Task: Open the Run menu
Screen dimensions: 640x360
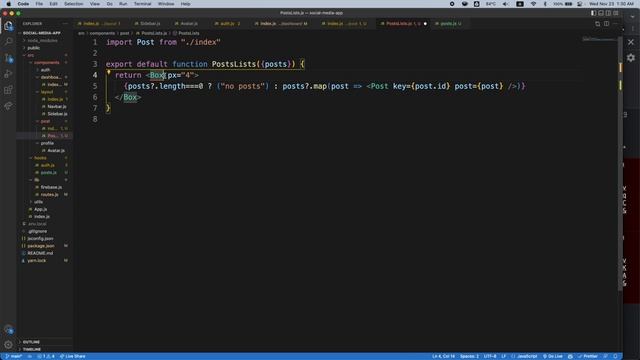Action: 123,4
